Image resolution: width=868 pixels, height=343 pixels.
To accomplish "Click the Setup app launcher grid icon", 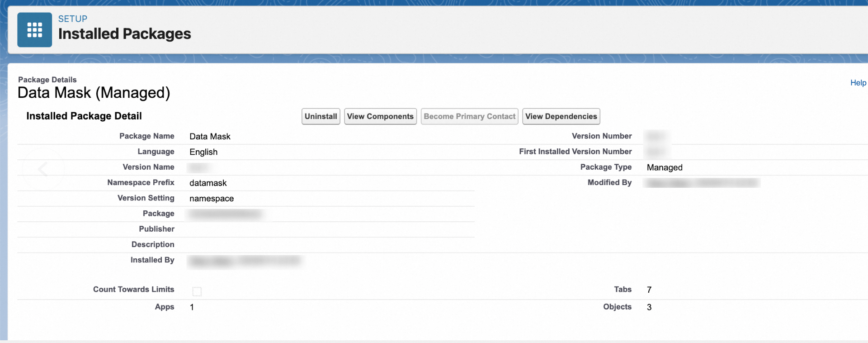I will [x=34, y=30].
